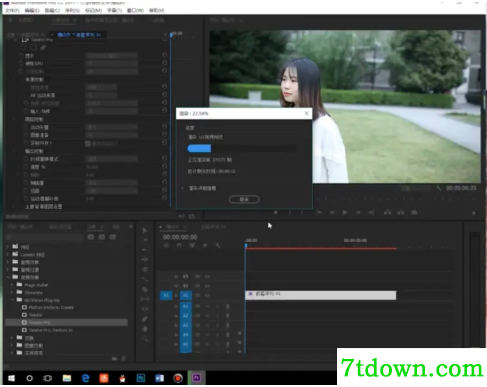Click the free-draw bezier mask pen icon
Viewport: 487px width, 387px height.
43,48
